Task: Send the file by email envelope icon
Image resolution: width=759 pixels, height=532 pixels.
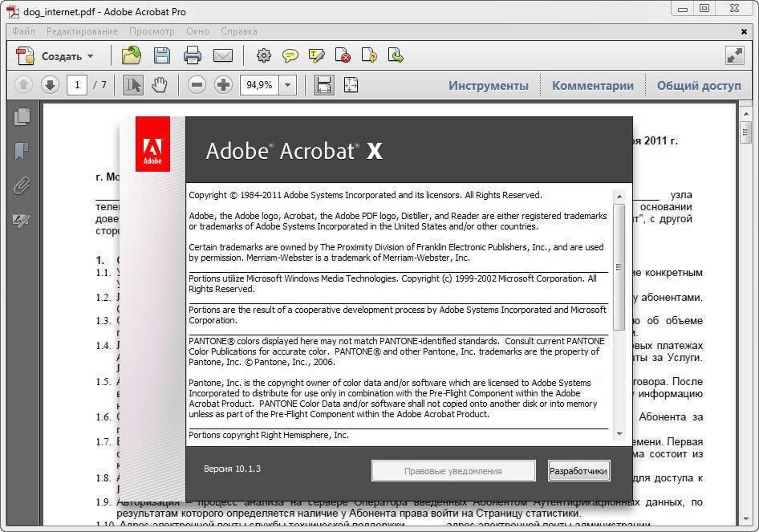Action: tap(223, 56)
